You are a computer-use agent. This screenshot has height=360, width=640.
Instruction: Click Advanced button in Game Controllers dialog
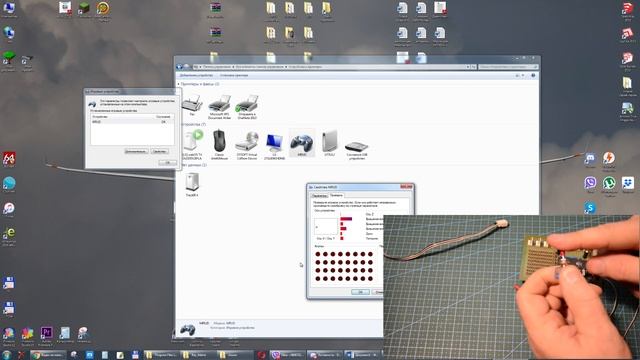[x=136, y=151]
